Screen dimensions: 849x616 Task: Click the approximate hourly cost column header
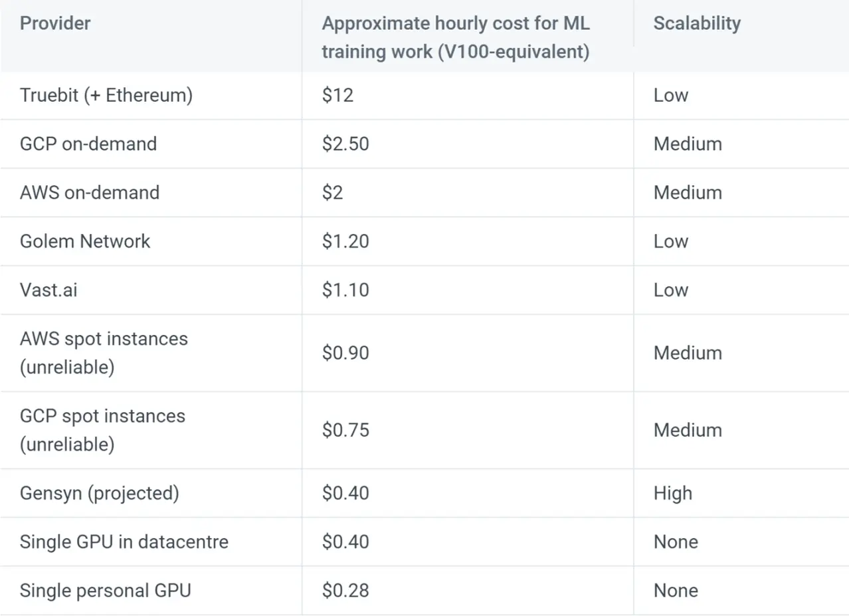tap(456, 37)
